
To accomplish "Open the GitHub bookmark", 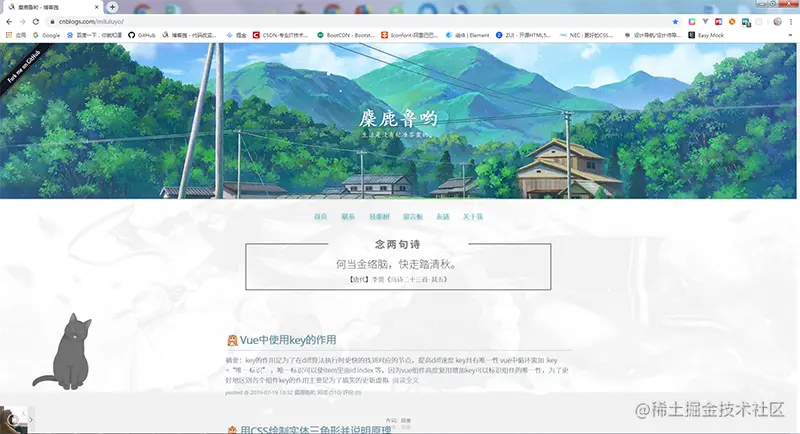I will (x=142, y=35).
